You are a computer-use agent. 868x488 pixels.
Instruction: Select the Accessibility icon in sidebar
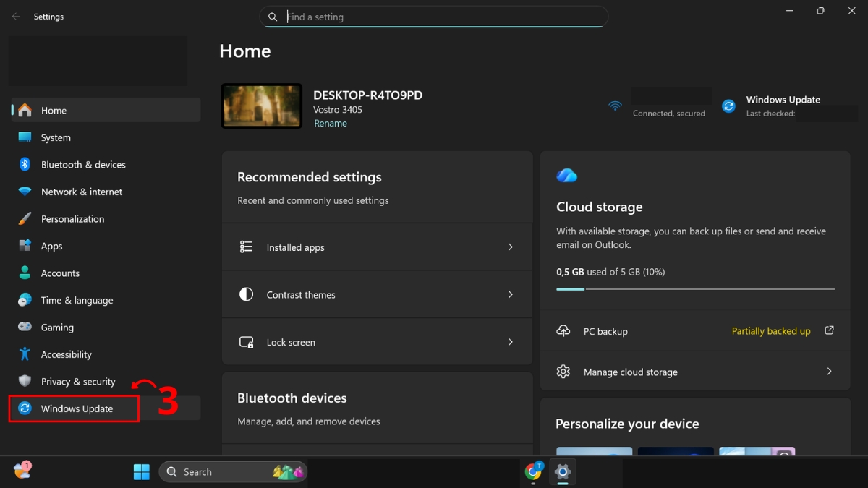tap(25, 354)
